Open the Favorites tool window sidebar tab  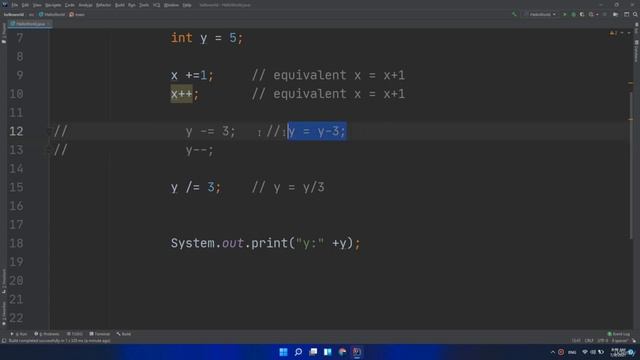[x=4, y=313]
